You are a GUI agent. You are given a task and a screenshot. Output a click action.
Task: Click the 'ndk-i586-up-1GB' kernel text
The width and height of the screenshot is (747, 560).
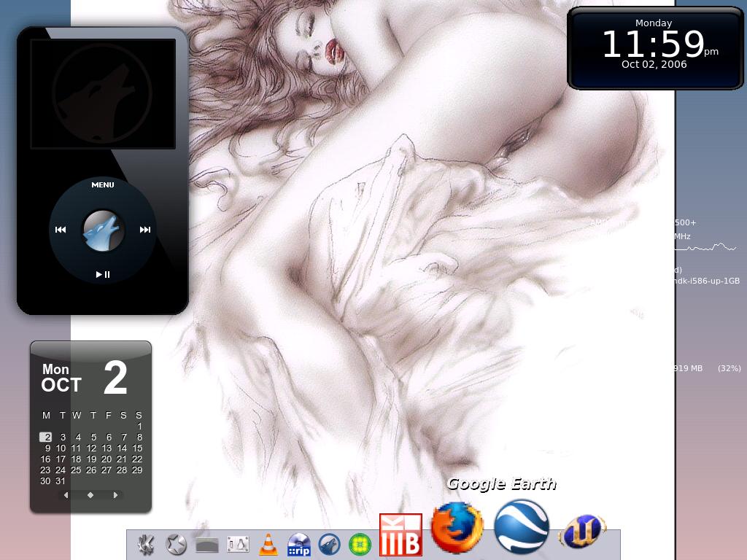pyautogui.click(x=707, y=281)
